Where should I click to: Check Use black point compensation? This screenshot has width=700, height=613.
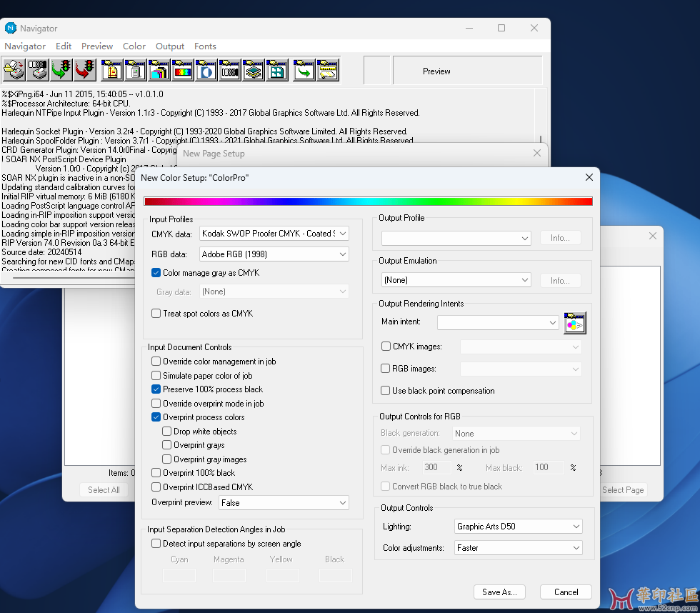coord(385,391)
